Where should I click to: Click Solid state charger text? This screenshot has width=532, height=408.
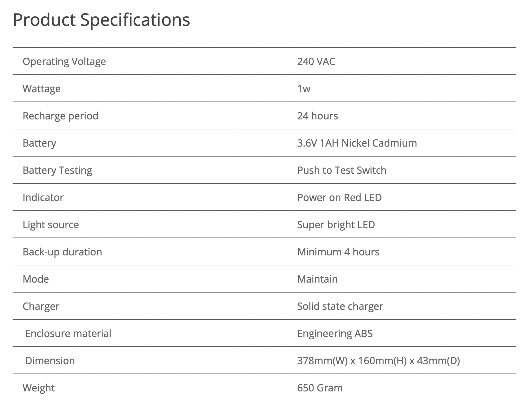pos(340,306)
